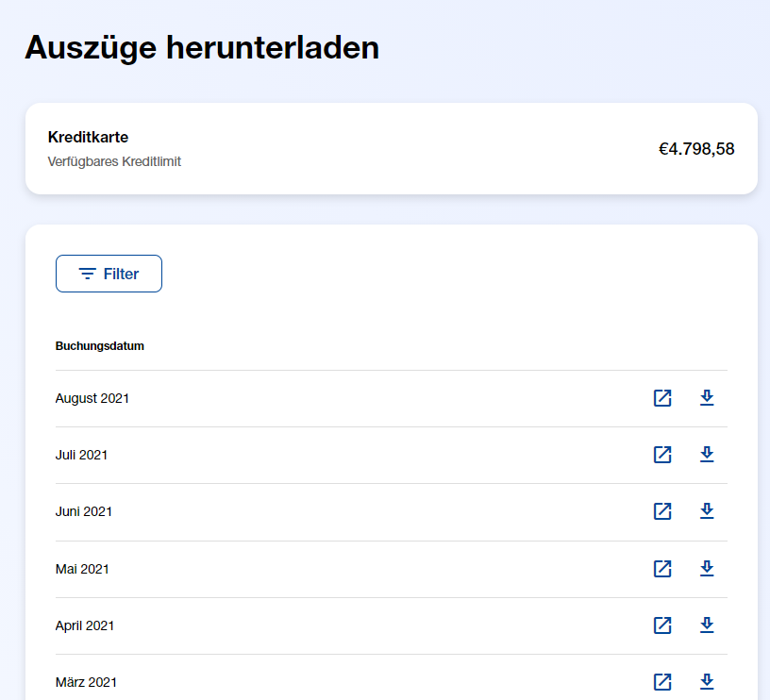Download the April 2021 statement
This screenshot has height=700, width=770.
(x=707, y=625)
